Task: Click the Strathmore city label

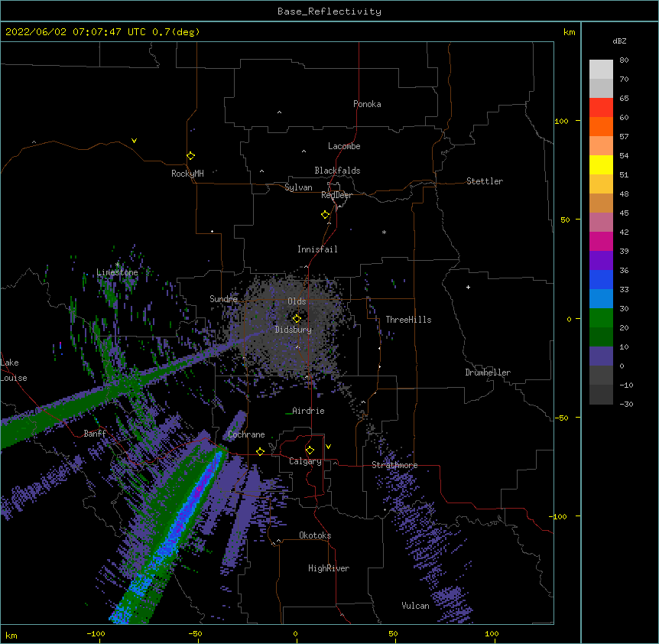Action: coord(394,465)
